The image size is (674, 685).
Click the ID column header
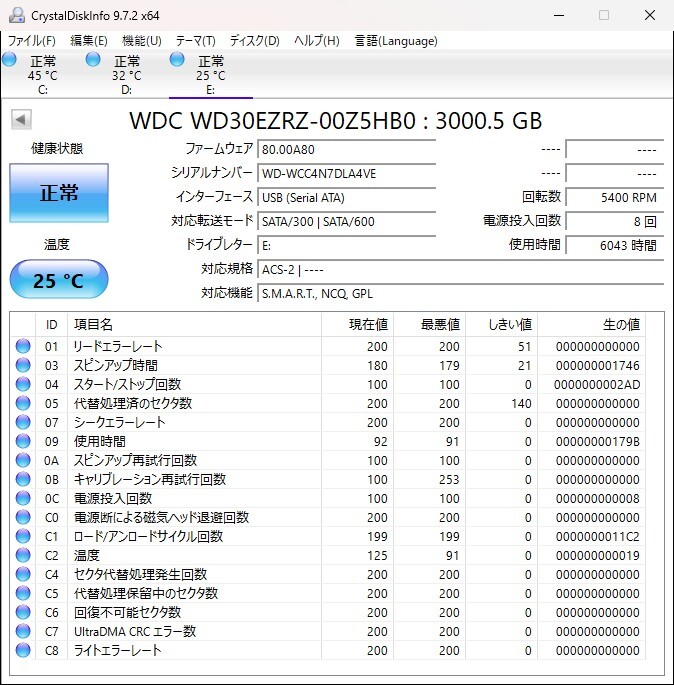pos(52,325)
